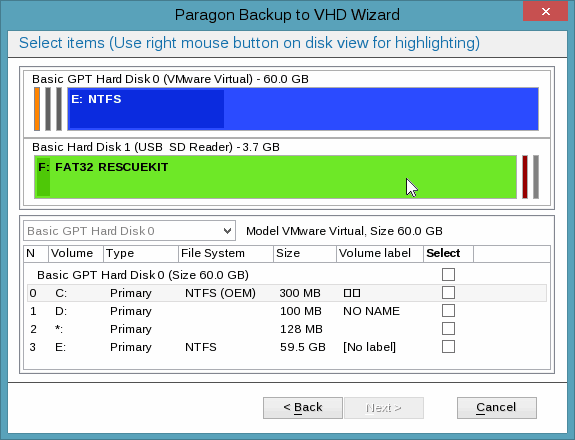Select the 'NTFS (OEM)' file system cell
The image size is (575, 440).
click(x=220, y=293)
